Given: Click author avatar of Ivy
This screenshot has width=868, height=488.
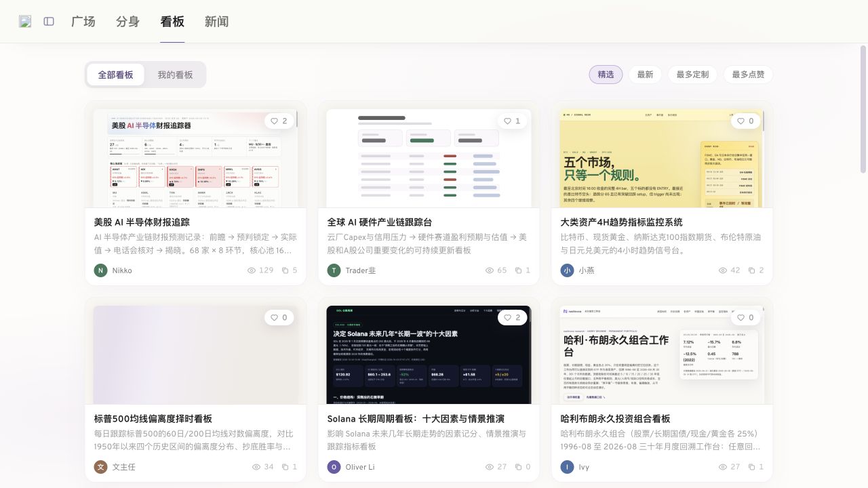Looking at the screenshot, I should click(x=567, y=466).
